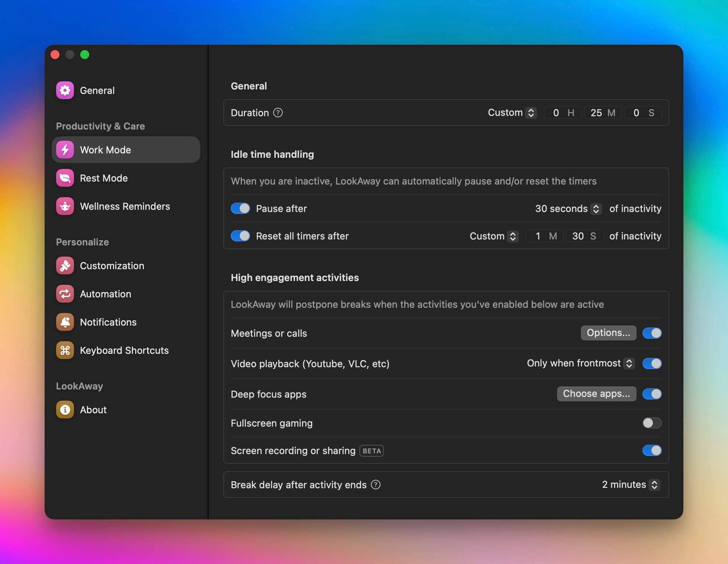Click the Notifications label in sidebar
Image resolution: width=728 pixels, height=564 pixels.
point(108,322)
